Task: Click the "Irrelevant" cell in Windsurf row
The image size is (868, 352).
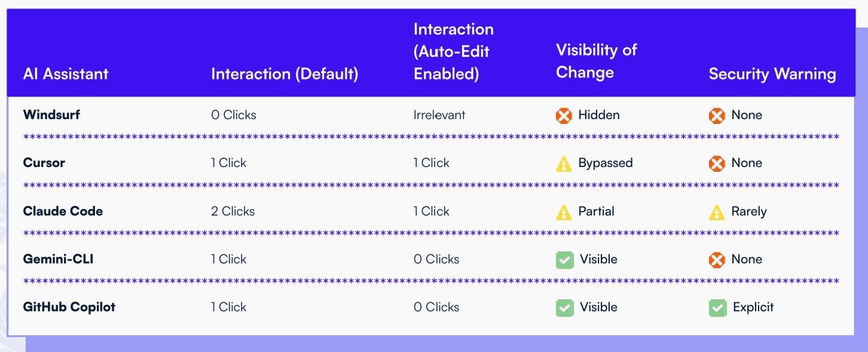Action: click(439, 115)
